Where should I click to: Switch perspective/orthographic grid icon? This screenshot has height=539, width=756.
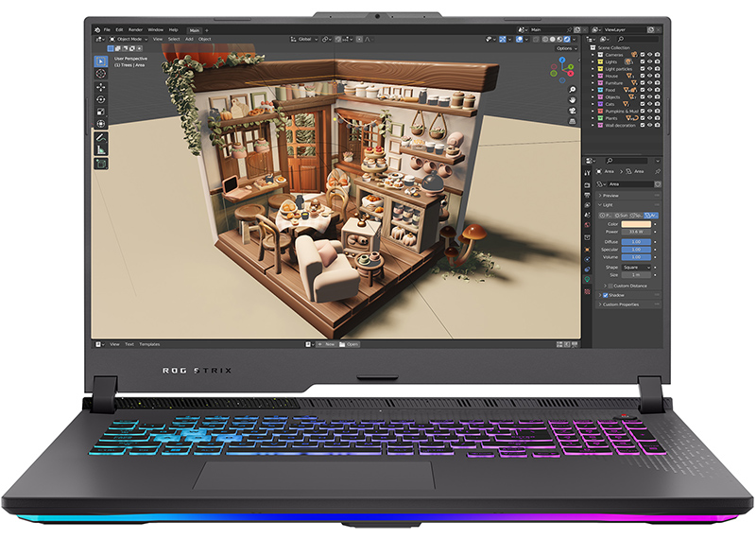point(573,121)
